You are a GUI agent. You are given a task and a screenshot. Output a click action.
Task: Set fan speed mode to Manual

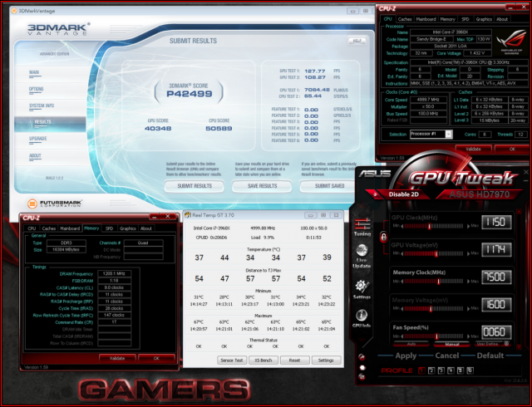(x=452, y=344)
